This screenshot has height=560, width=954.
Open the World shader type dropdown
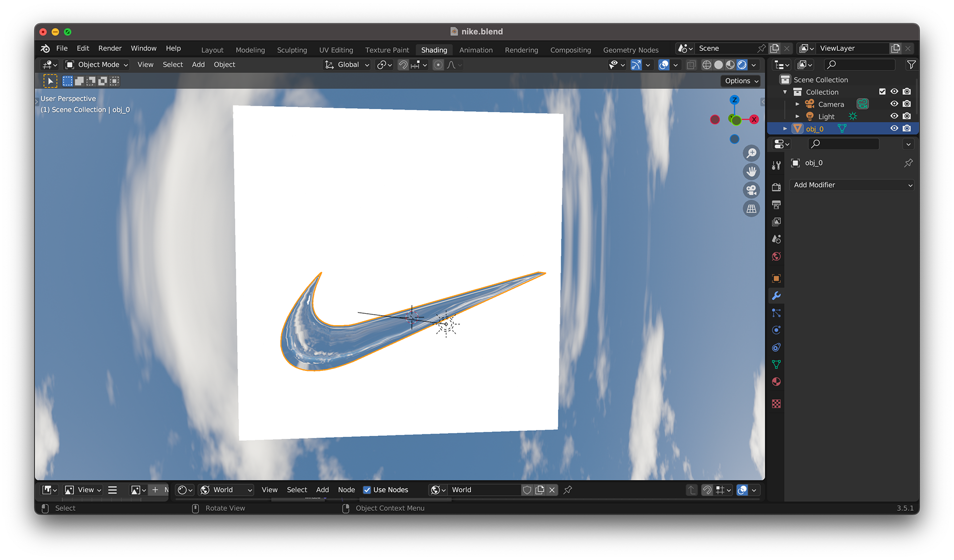[226, 490]
